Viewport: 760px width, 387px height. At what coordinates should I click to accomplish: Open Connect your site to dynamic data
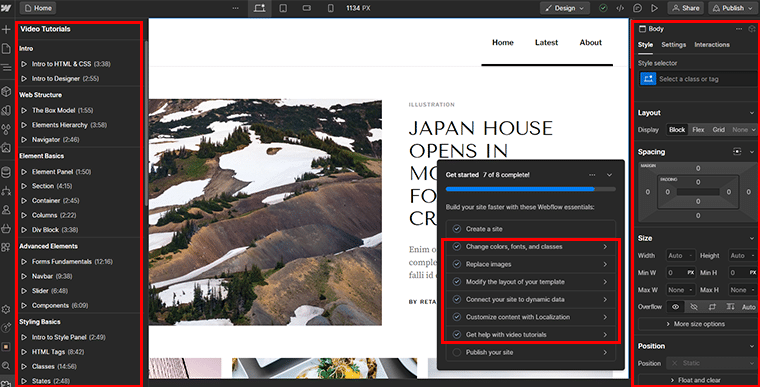(x=531, y=300)
